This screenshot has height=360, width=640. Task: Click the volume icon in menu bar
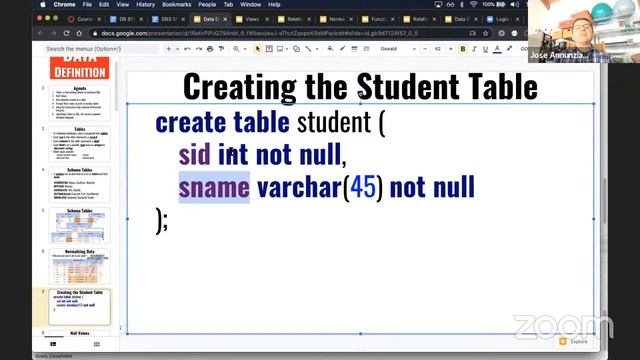(515, 4)
